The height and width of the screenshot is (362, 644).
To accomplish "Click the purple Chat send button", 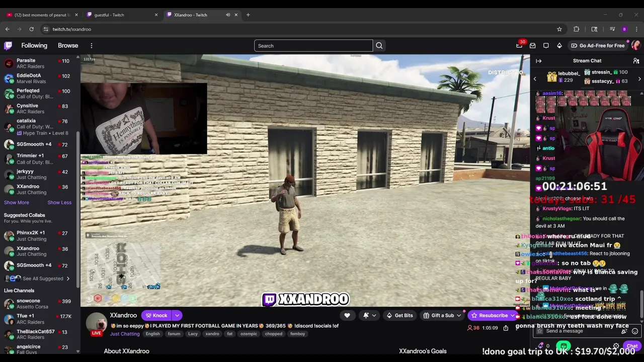I will click(x=632, y=346).
